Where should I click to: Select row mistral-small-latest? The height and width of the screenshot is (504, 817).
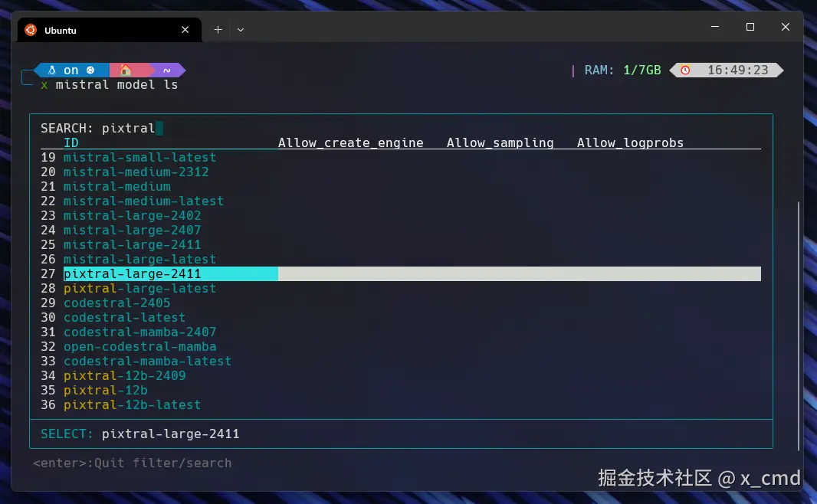point(401,157)
